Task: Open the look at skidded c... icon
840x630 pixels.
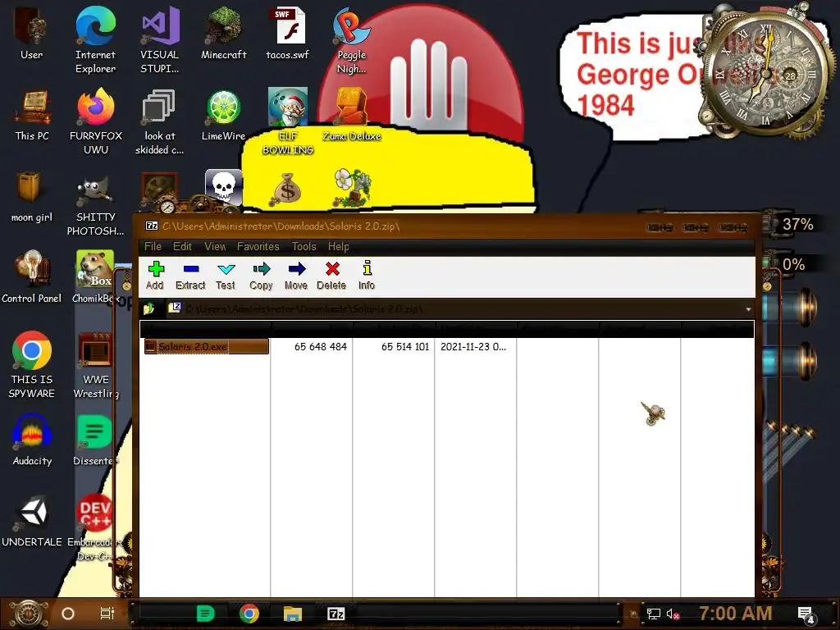Action: [160, 121]
